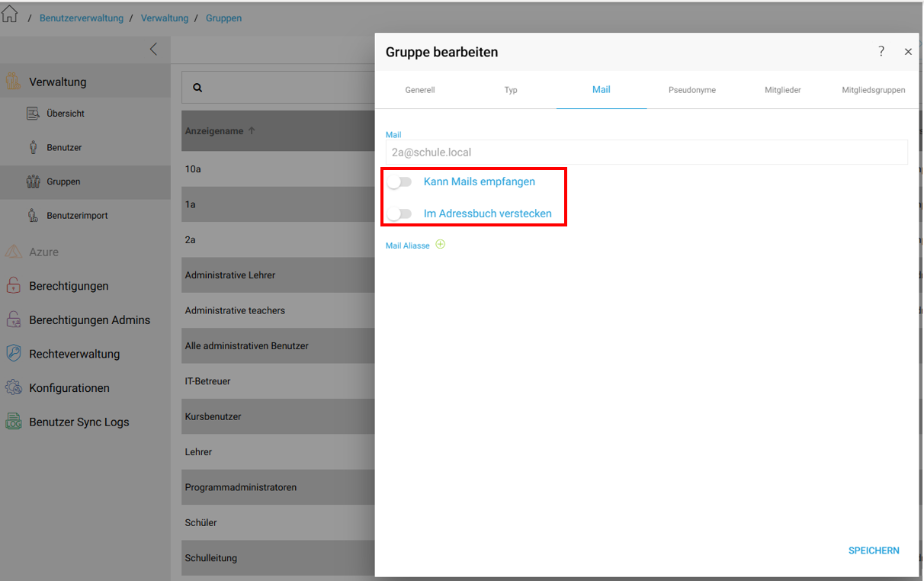The width and height of the screenshot is (924, 581).
Task: Open help with the question mark icon
Action: tap(881, 51)
